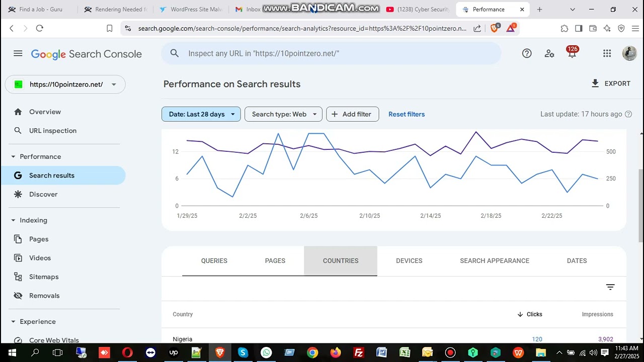Sort by the Impressions column header
This screenshot has width=644, height=362.
(598, 314)
